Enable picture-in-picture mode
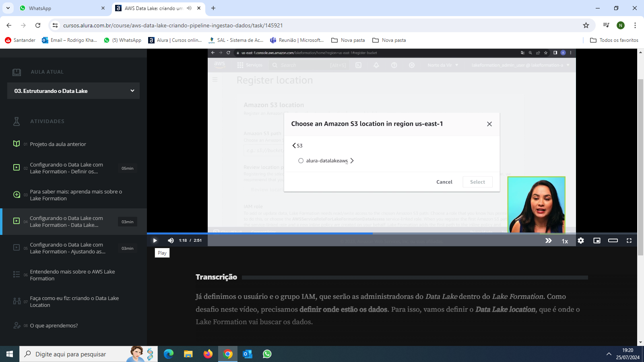 pyautogui.click(x=597, y=241)
